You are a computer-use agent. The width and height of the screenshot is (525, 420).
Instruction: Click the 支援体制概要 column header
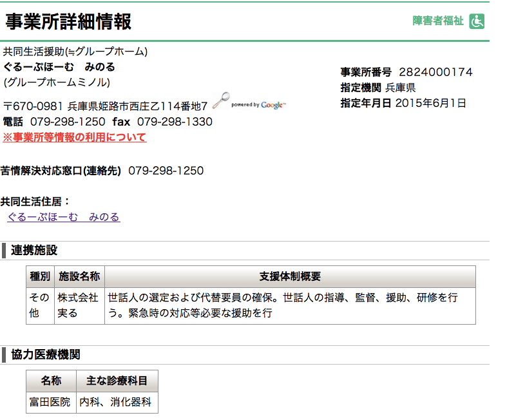point(290,277)
